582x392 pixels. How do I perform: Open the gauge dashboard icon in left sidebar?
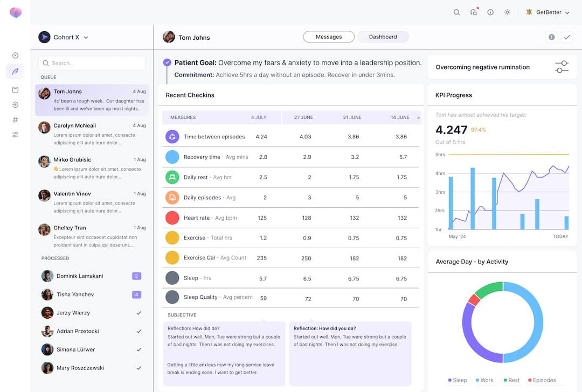pos(15,55)
